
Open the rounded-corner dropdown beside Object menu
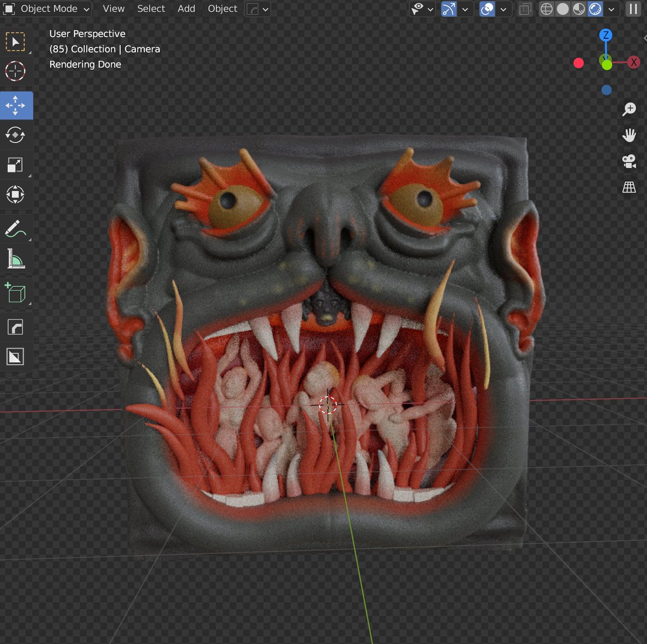258,9
